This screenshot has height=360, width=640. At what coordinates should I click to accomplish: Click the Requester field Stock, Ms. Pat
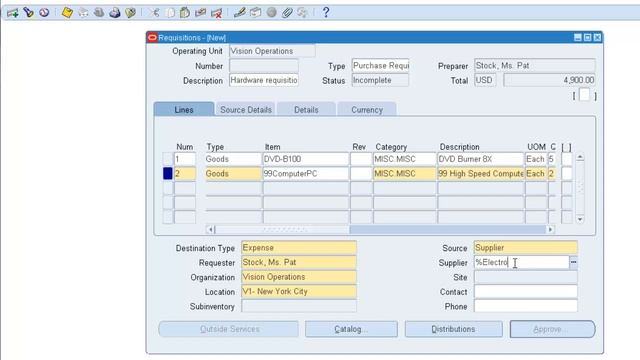[299, 262]
